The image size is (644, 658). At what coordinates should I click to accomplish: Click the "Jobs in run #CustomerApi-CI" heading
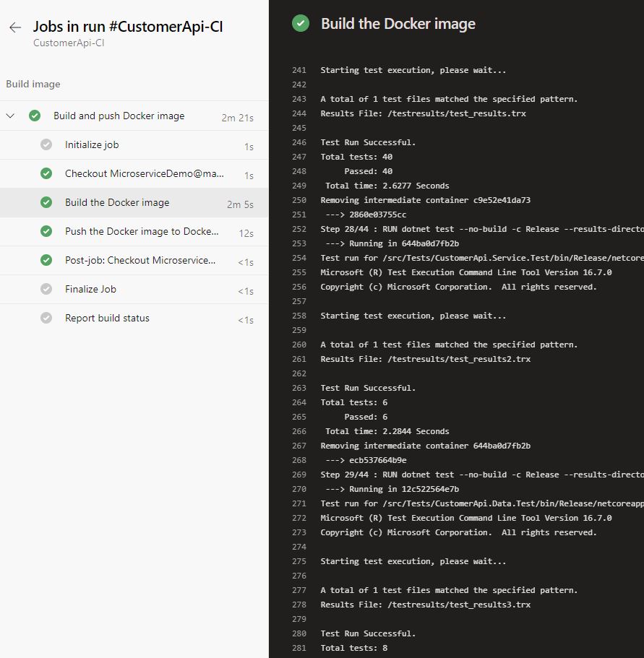(128, 25)
